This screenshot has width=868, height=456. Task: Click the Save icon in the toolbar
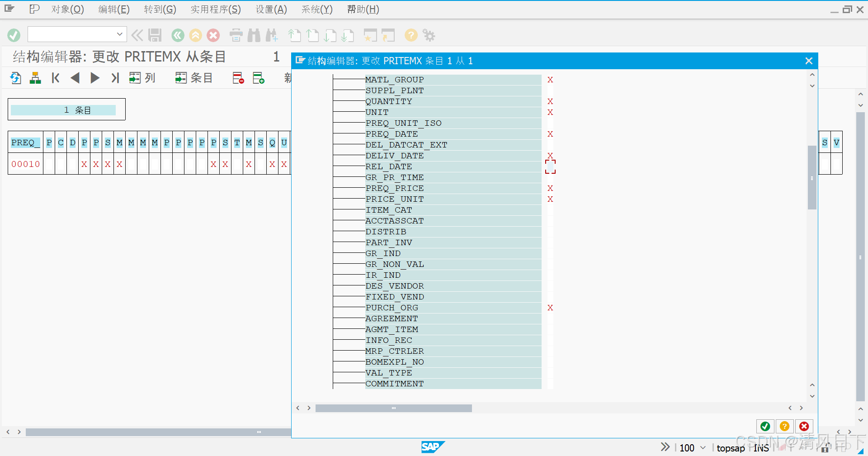click(x=155, y=35)
